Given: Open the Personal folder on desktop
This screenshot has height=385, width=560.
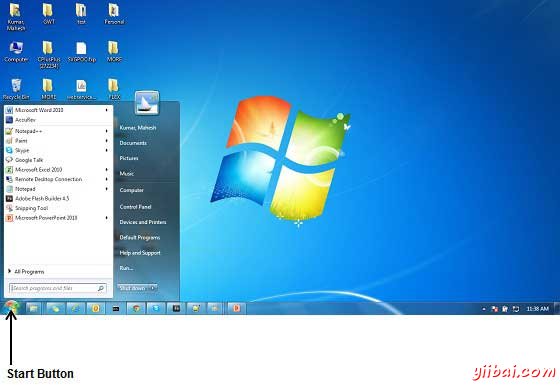Looking at the screenshot, I should tap(114, 14).
